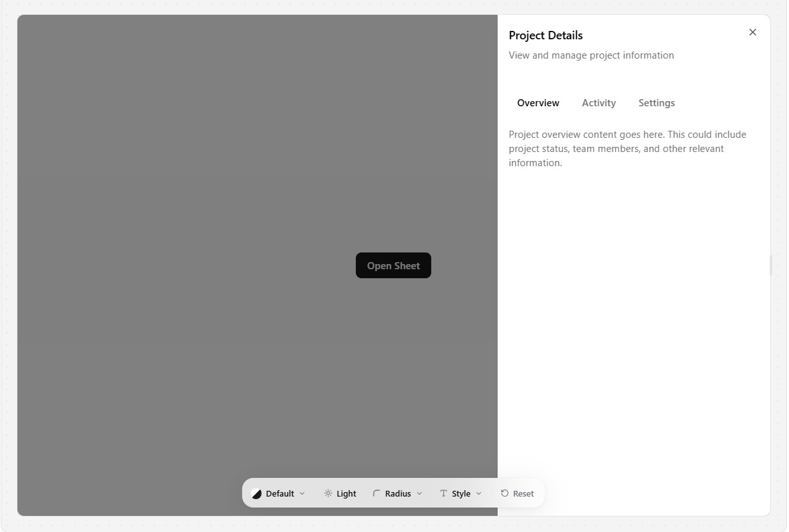This screenshot has width=789, height=532.
Task: Open the Default theme dropdown
Action: click(278, 493)
